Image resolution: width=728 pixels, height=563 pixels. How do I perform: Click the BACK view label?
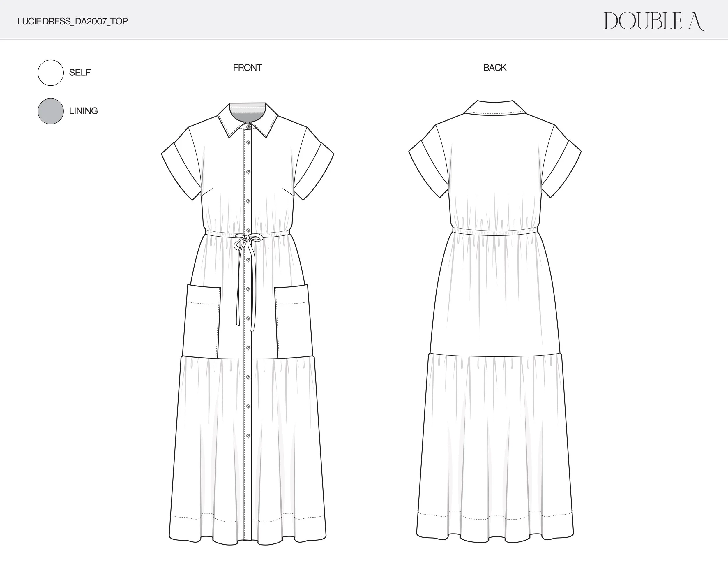pos(495,68)
